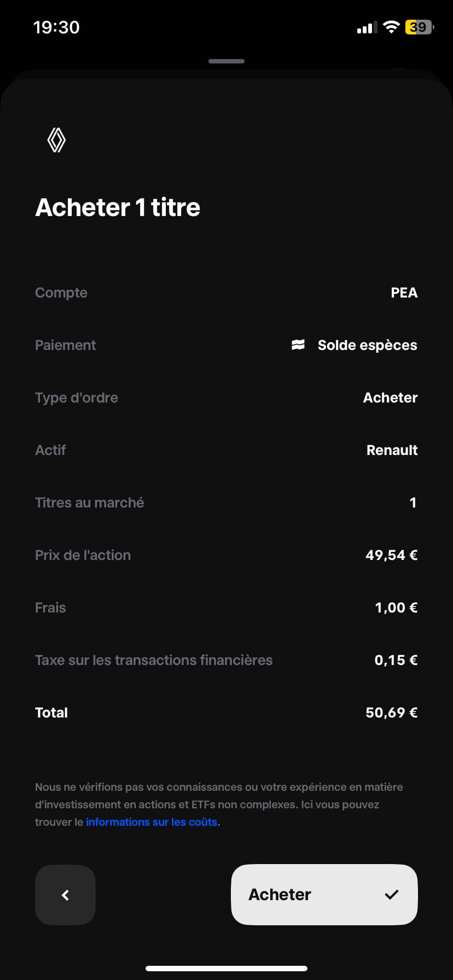Tap the share price 49,54 €

coord(391,555)
